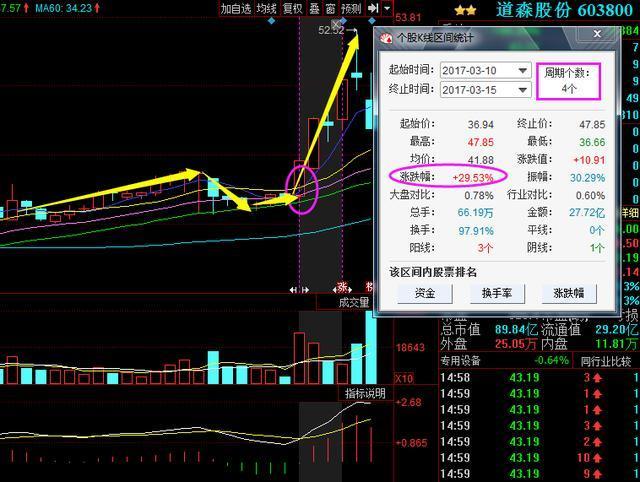The width and height of the screenshot is (640, 482).
Task: Click the dialog's red logo icon
Action: pyautogui.click(x=387, y=38)
